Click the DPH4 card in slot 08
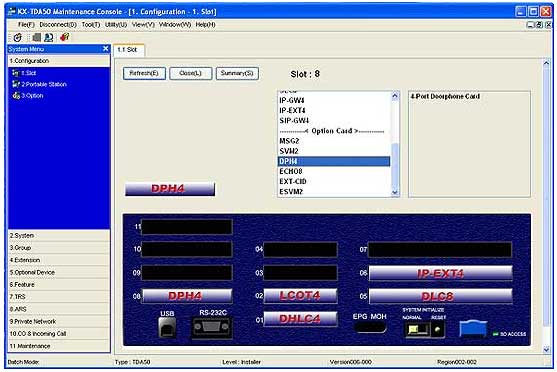The image size is (557, 372). point(187,296)
